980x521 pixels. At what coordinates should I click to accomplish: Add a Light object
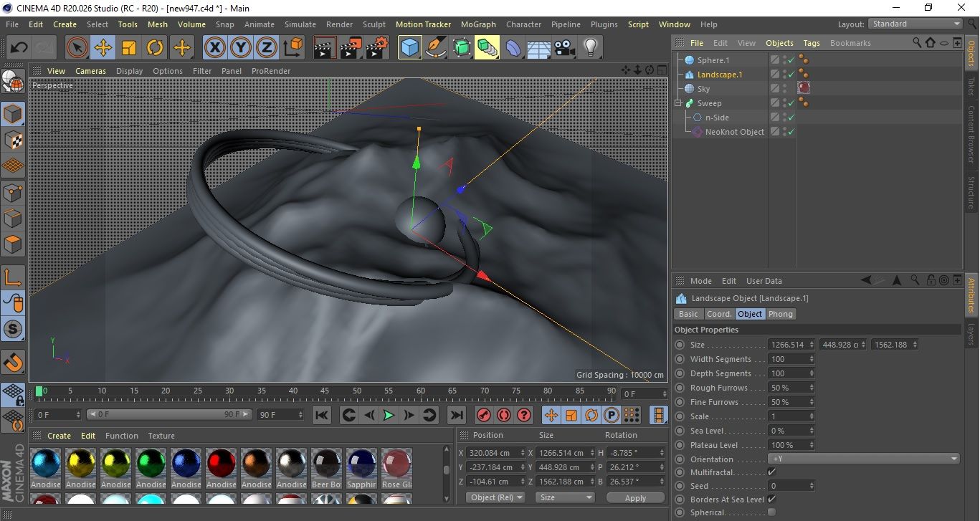pyautogui.click(x=590, y=48)
